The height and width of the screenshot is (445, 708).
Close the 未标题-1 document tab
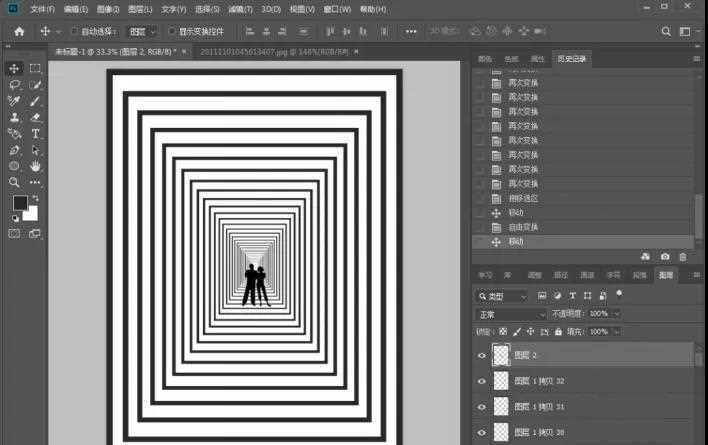pos(184,52)
